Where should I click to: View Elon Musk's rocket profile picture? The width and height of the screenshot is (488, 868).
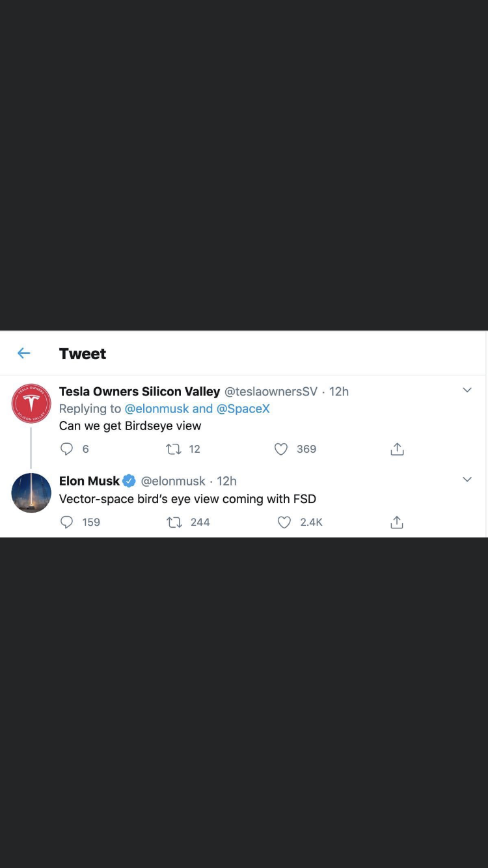pyautogui.click(x=31, y=493)
